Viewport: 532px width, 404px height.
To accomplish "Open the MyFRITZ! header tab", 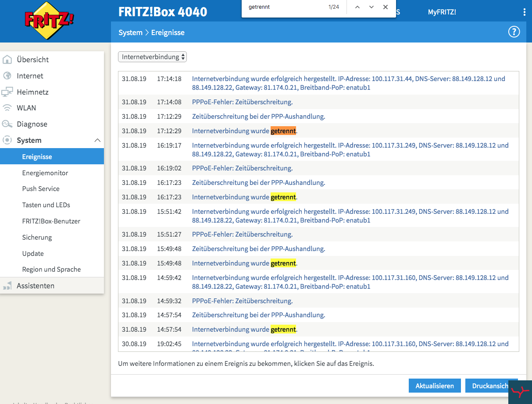I will (x=442, y=12).
